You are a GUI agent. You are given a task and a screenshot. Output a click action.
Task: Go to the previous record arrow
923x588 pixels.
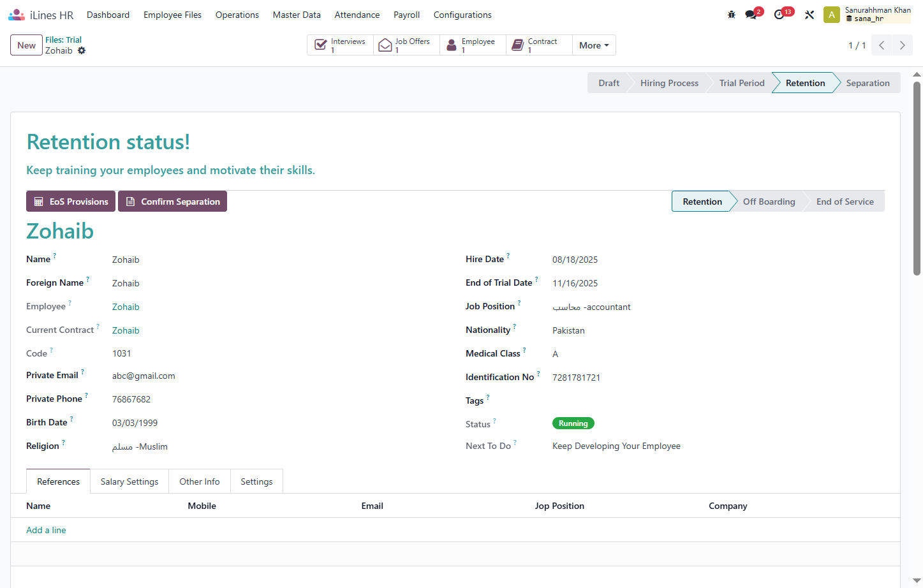point(882,45)
